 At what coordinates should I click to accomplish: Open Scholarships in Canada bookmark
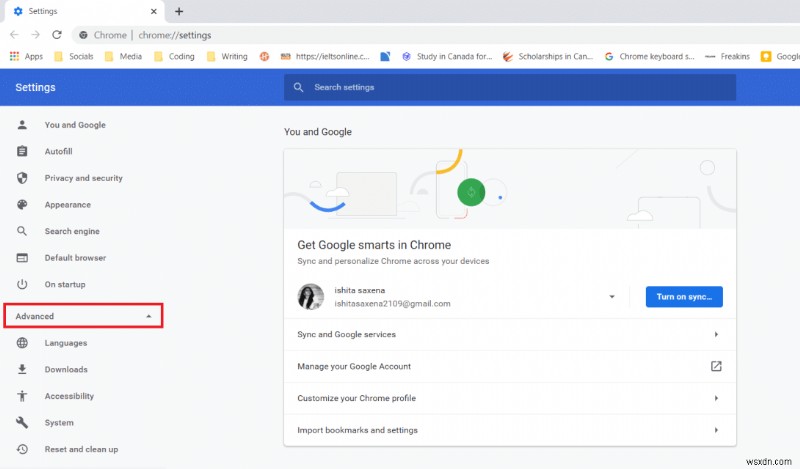[x=548, y=56]
